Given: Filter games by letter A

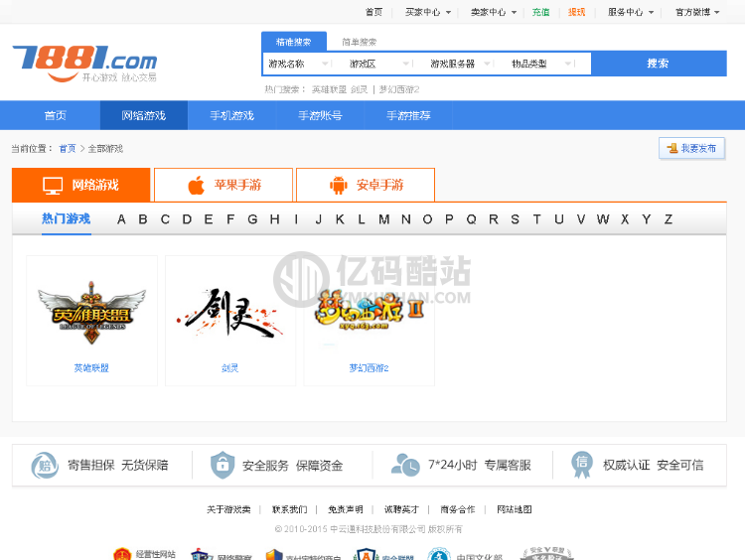Looking at the screenshot, I should pos(121,219).
